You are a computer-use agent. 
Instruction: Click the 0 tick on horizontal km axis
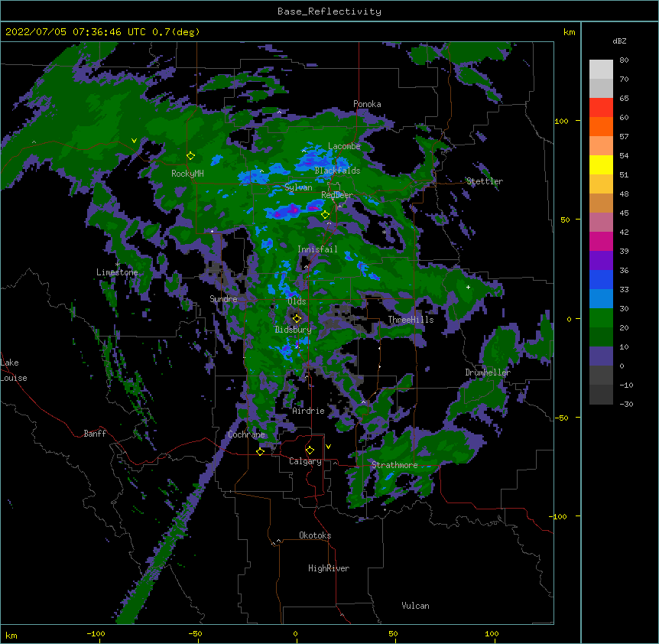click(x=295, y=633)
